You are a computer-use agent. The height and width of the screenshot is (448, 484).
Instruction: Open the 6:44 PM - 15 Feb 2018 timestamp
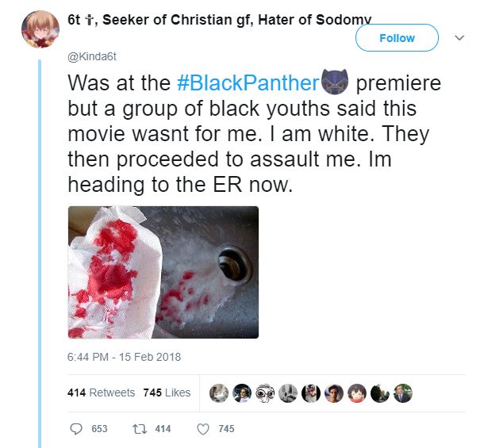(x=124, y=357)
